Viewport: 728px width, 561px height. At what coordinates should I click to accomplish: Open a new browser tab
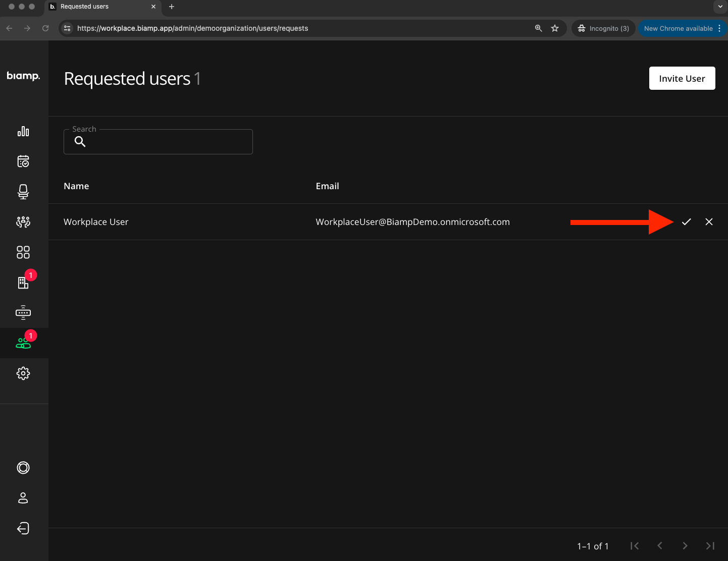pyautogui.click(x=172, y=7)
